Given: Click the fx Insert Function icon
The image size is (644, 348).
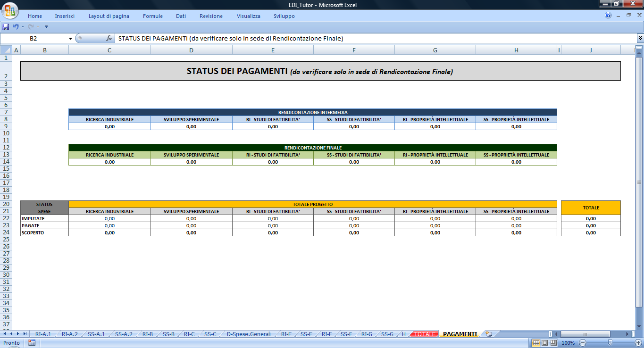Looking at the screenshot, I should (x=109, y=38).
